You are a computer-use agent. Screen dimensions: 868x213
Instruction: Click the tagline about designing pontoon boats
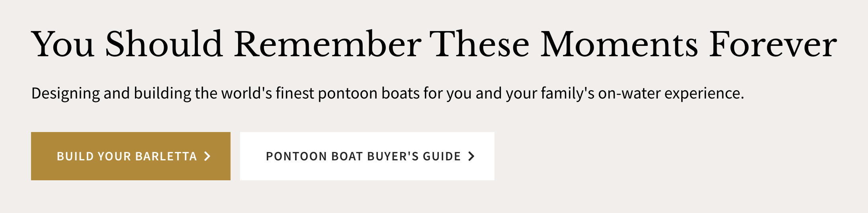pyautogui.click(x=387, y=93)
